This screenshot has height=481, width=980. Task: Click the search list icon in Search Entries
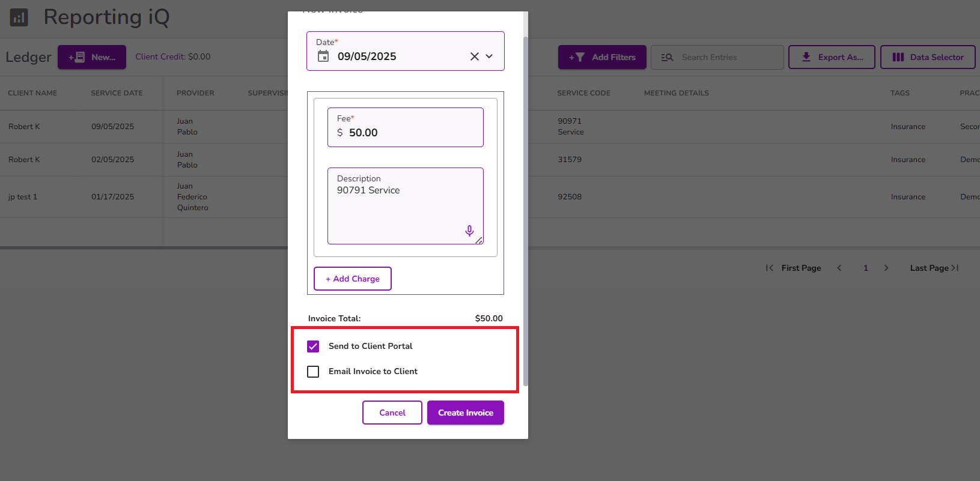(667, 57)
